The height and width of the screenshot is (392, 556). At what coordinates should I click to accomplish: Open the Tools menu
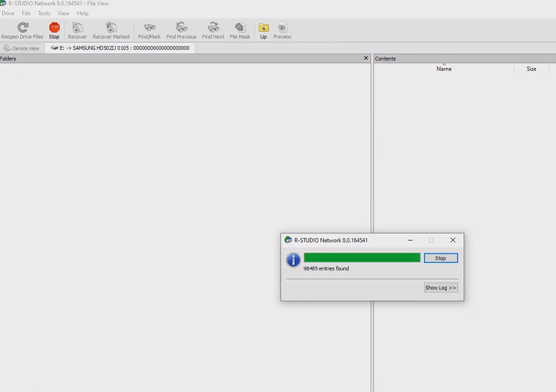[44, 13]
